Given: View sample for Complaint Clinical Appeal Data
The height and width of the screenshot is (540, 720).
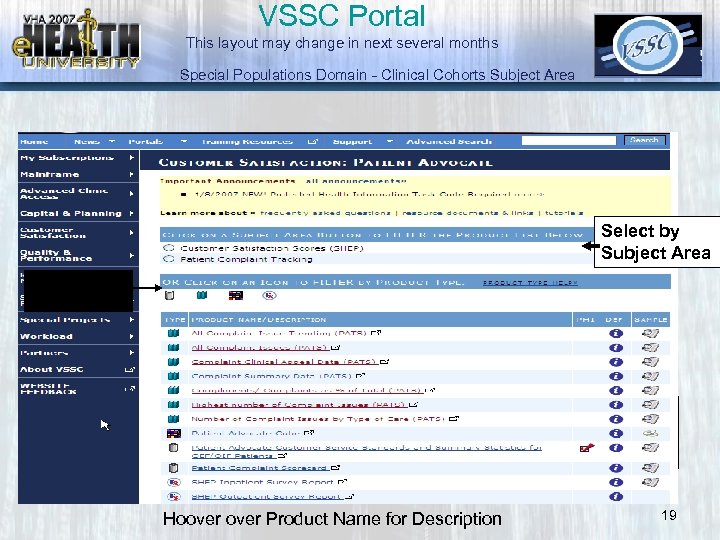Looking at the screenshot, I should (650, 362).
